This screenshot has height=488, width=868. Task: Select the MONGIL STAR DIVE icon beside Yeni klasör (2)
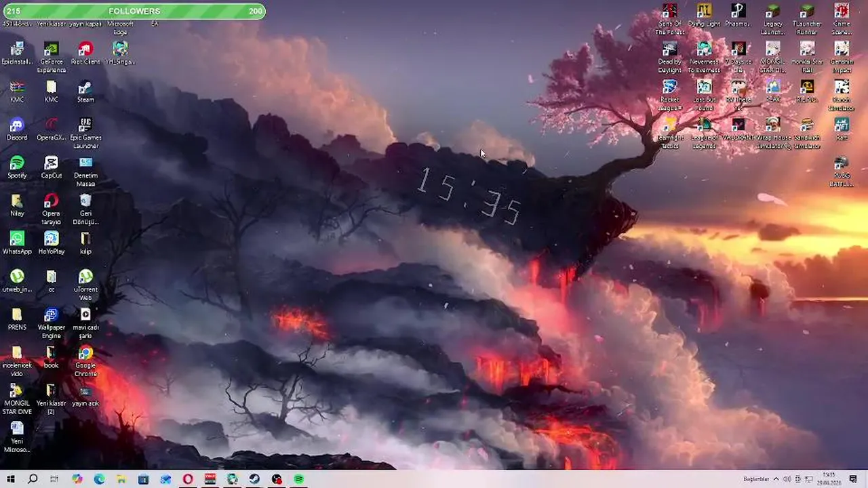click(17, 399)
